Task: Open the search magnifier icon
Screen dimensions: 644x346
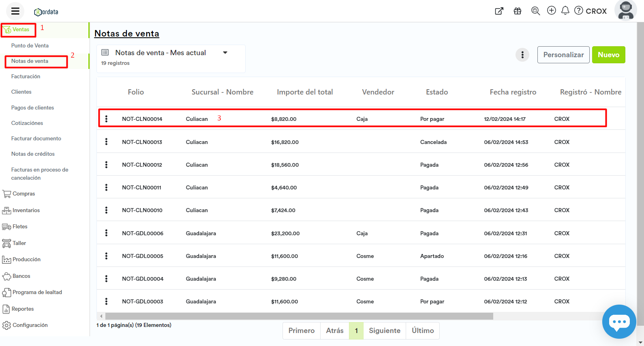Action: (535, 11)
